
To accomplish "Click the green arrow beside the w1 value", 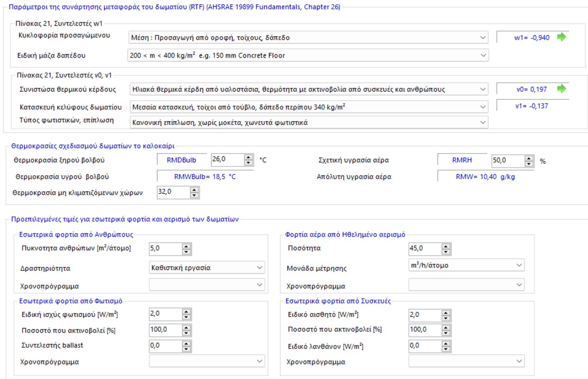I will pos(561,37).
